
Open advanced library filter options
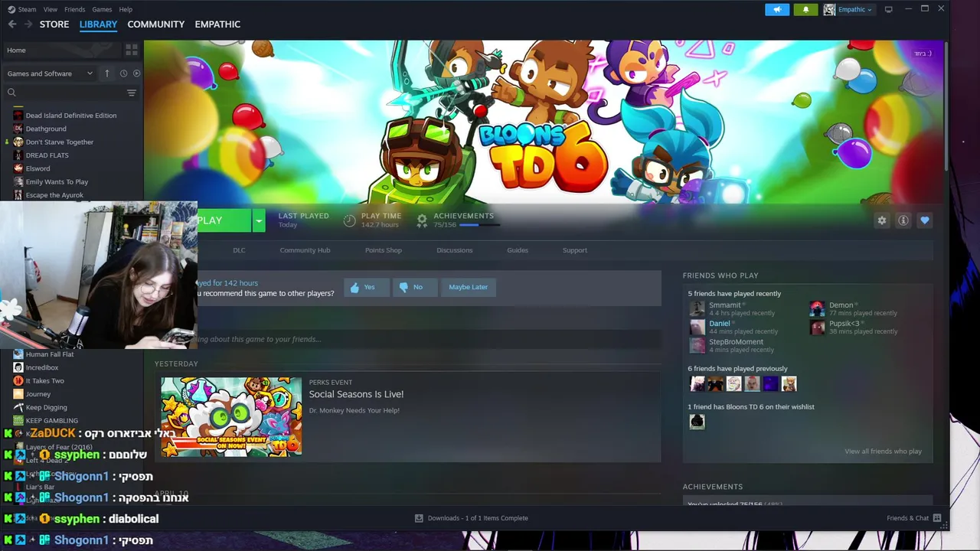pos(132,93)
